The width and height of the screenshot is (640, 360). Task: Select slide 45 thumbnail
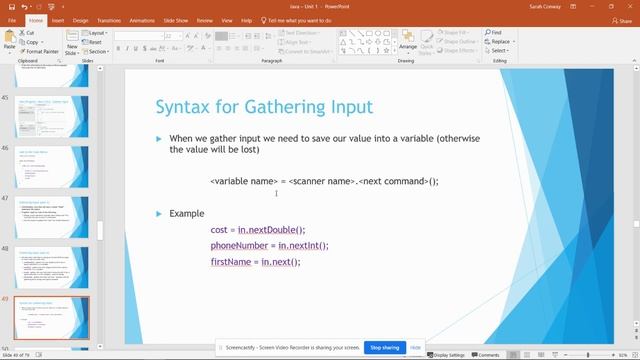[51, 116]
